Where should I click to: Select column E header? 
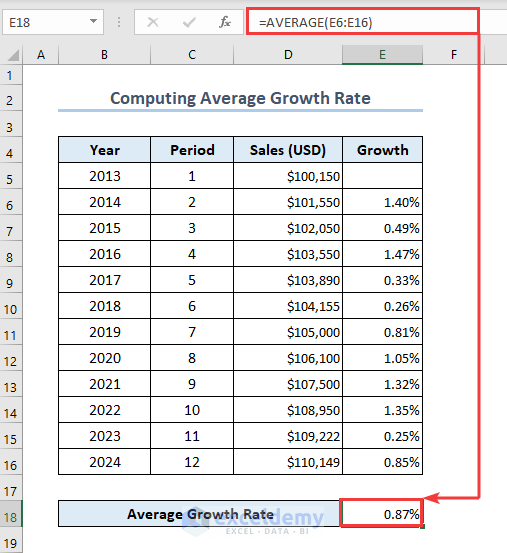(x=383, y=55)
